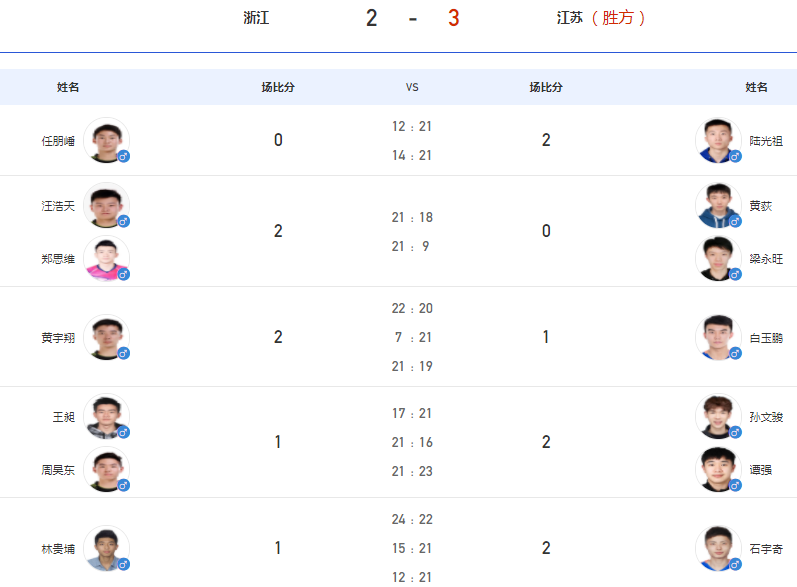797x587 pixels.
Task: Click player name 陆光祖
Action: [766, 141]
